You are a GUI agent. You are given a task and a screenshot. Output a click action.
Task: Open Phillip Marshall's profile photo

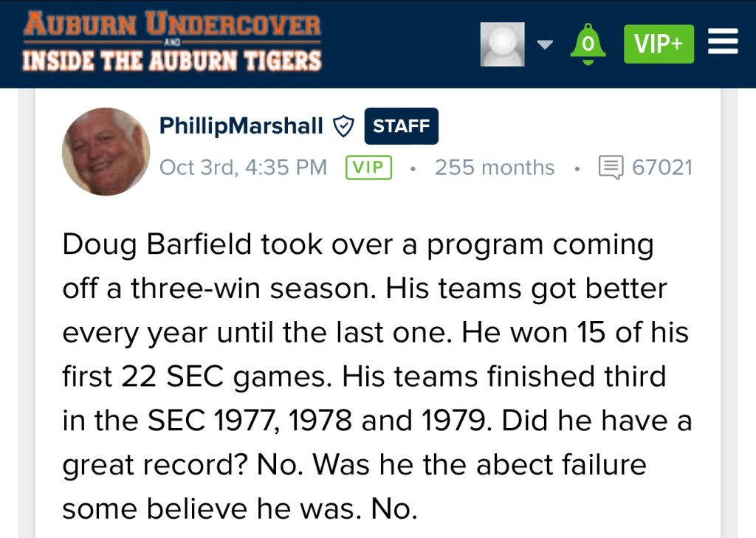pyautogui.click(x=106, y=151)
